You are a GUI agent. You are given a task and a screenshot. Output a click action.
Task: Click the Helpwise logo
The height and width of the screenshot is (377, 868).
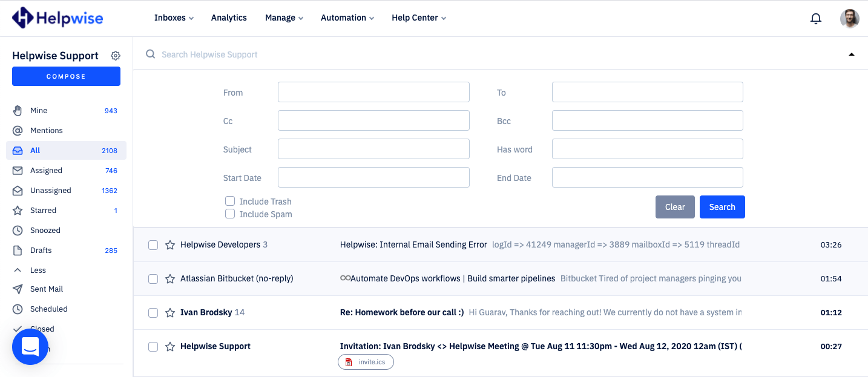58,18
